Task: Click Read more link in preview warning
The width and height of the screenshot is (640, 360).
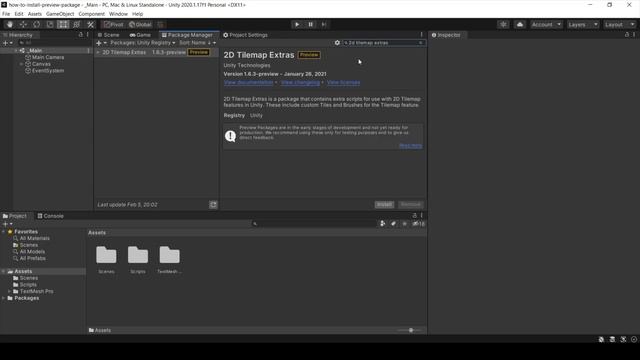Action: click(411, 146)
